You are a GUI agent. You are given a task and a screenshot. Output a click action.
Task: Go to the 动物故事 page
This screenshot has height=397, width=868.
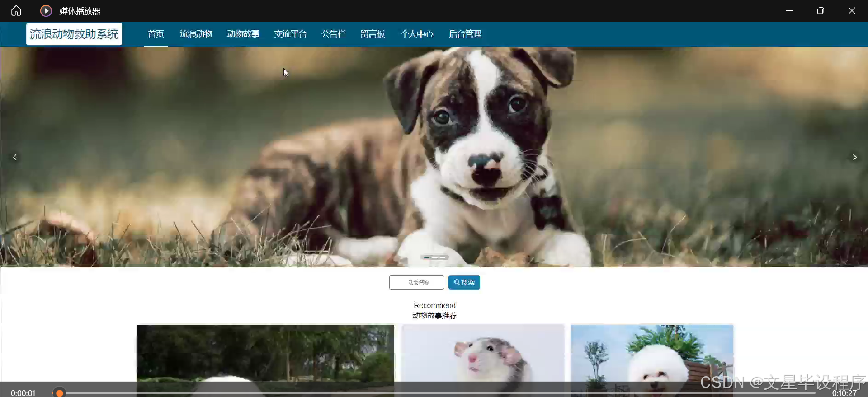coord(243,34)
